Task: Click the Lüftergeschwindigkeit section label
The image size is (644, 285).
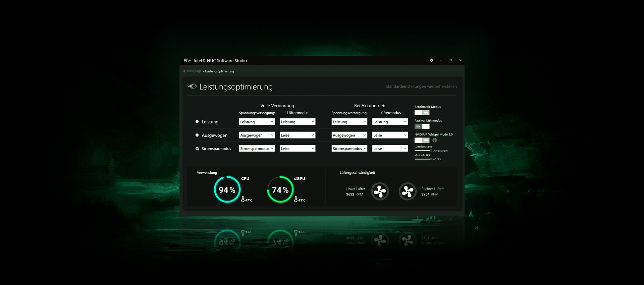Action: [x=357, y=173]
